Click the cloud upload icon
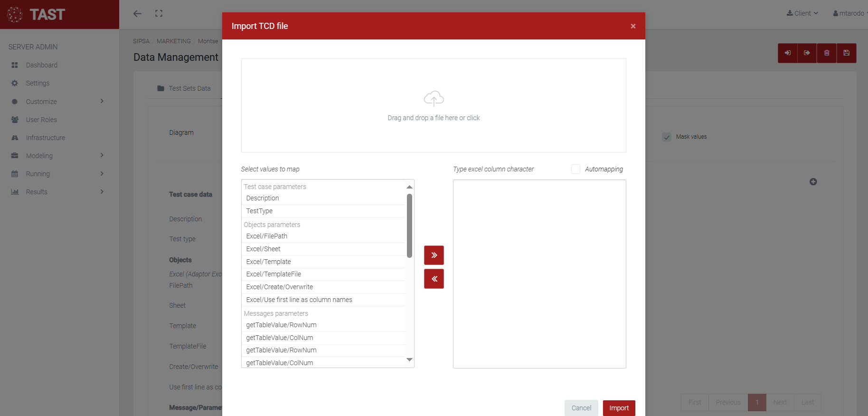 coord(434,98)
